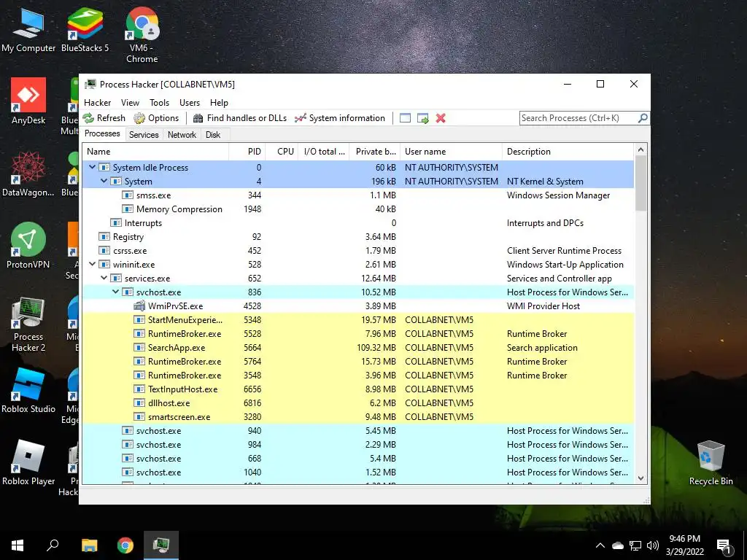The image size is (747, 560).
Task: Select the smss.exe process row
Action: point(358,195)
